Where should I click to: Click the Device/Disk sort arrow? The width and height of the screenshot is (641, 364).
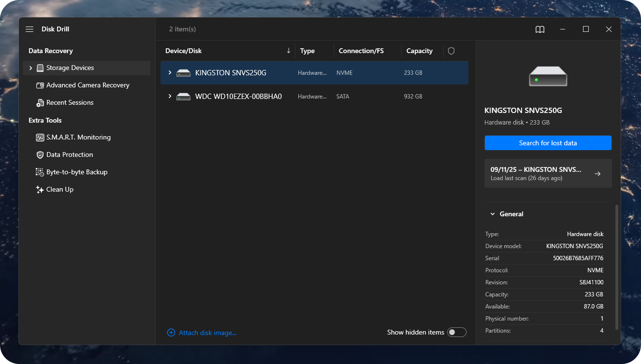[289, 51]
